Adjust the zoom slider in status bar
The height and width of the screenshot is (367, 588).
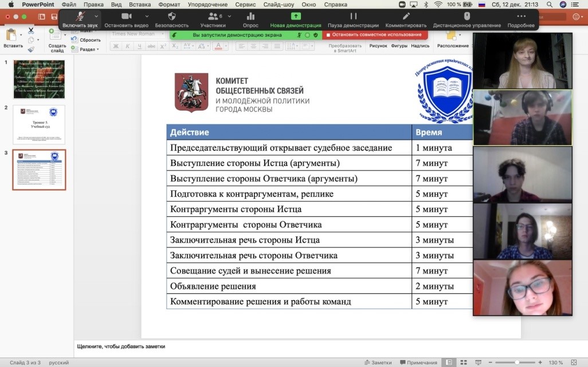tap(517, 362)
